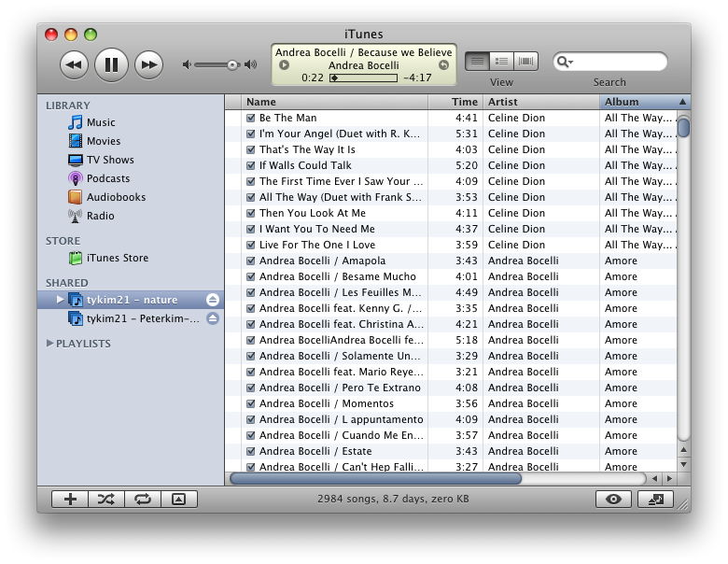This screenshot has width=728, height=564.
Task: Sort by Artist column header
Action: [541, 102]
